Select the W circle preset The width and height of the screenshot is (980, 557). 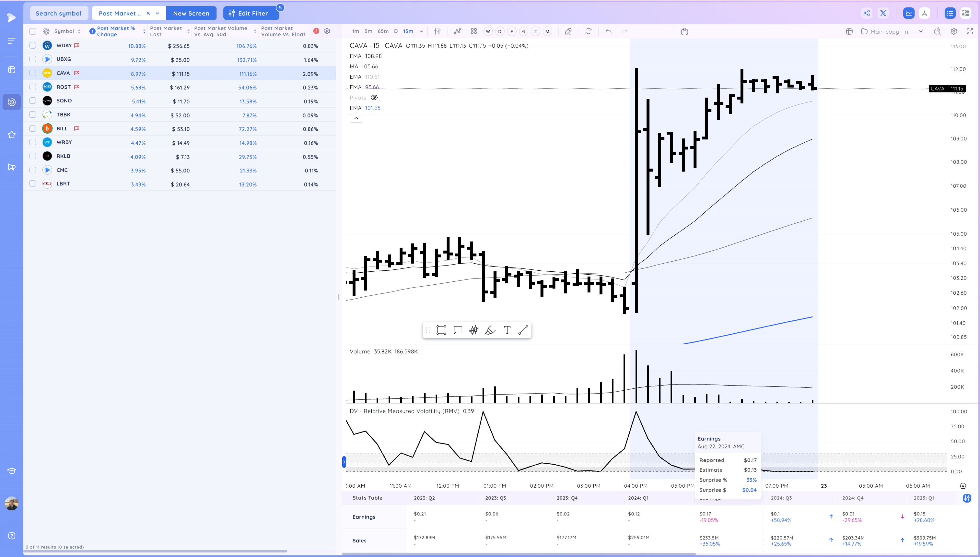click(488, 31)
